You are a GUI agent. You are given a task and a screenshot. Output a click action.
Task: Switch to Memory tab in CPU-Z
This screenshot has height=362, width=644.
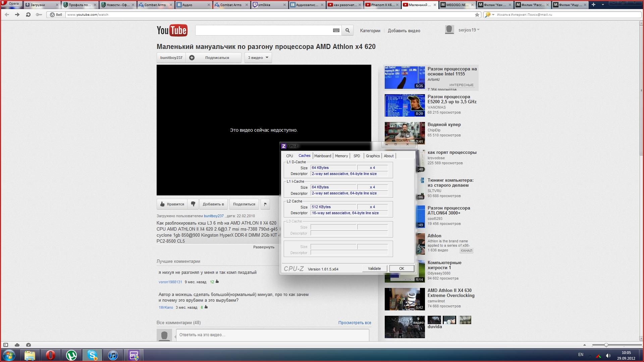point(341,156)
